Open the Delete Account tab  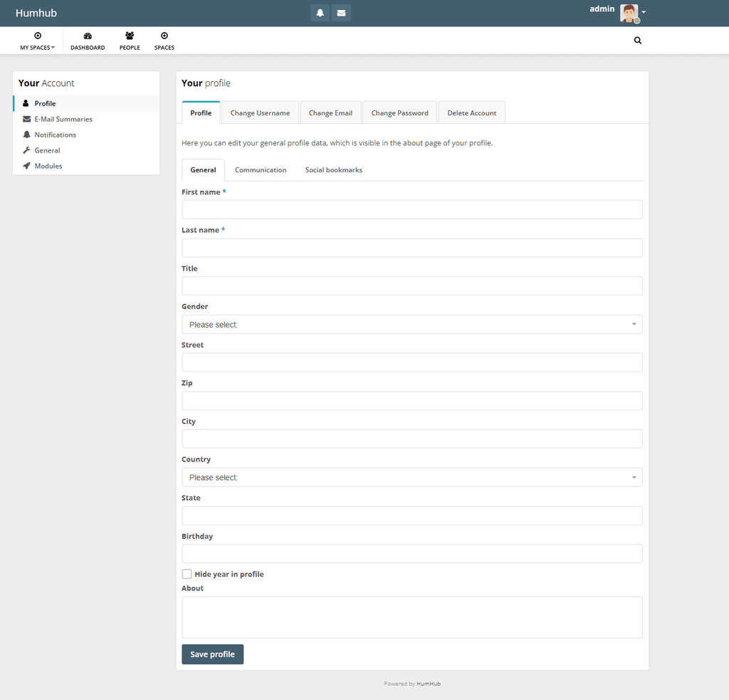pyautogui.click(x=471, y=112)
